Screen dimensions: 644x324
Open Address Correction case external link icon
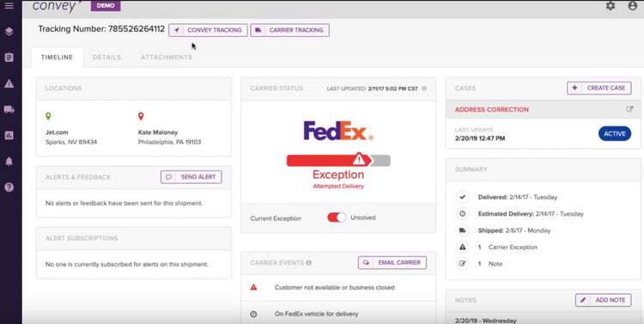629,109
